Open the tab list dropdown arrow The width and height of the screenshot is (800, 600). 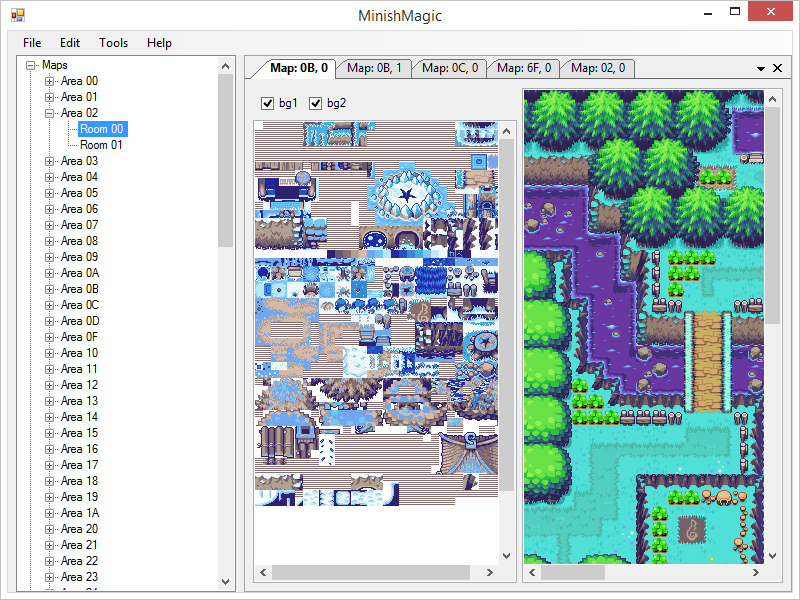click(x=761, y=68)
